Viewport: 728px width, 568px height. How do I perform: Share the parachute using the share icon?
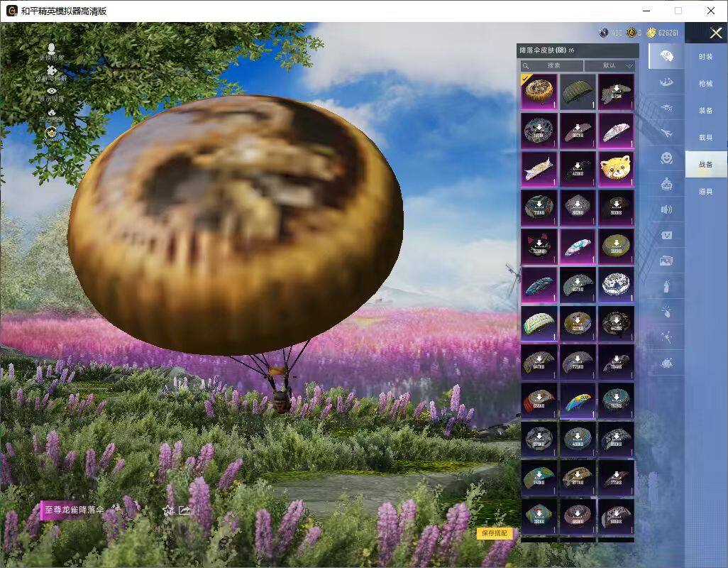(184, 510)
